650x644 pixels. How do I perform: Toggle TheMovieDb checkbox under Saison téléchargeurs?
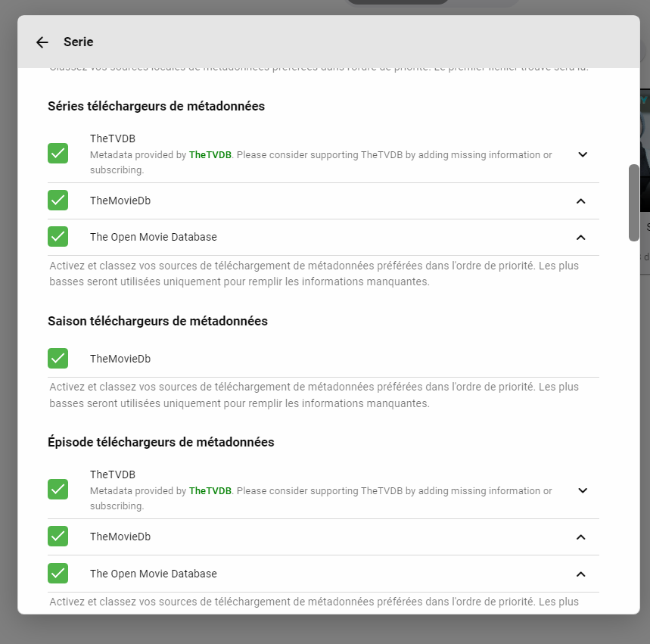(x=58, y=358)
